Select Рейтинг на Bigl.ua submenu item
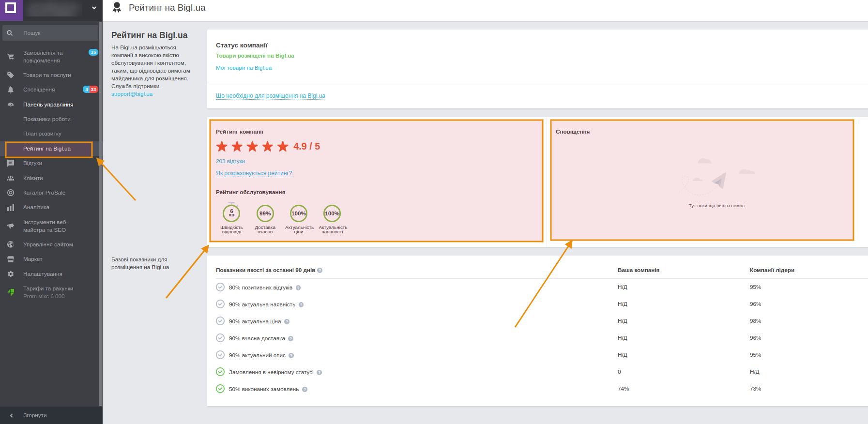 [x=47, y=149]
